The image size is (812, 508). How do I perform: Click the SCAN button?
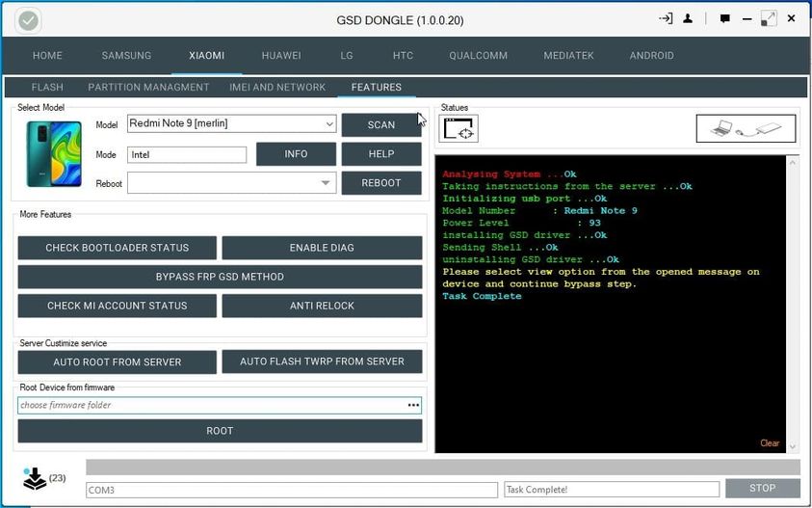click(x=381, y=125)
